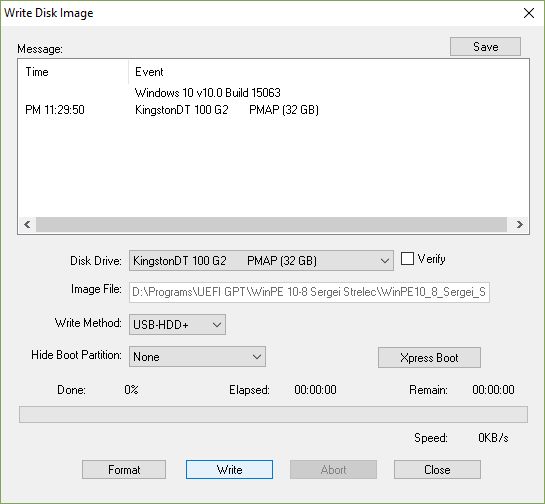Click the Close button at bottom
The image size is (545, 504).
pyautogui.click(x=437, y=470)
